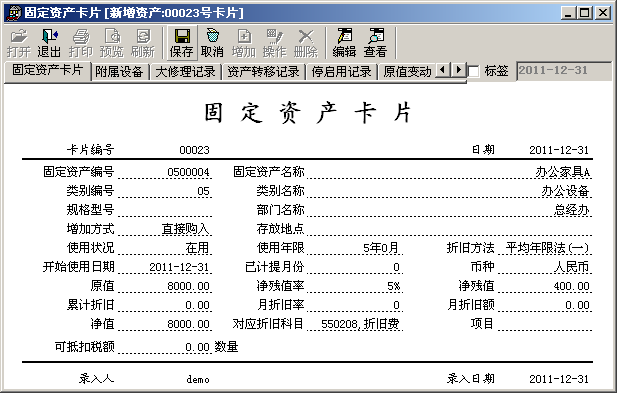Click the empty 存放地点 field
Viewport: 617px width, 393px height.
(x=449, y=229)
